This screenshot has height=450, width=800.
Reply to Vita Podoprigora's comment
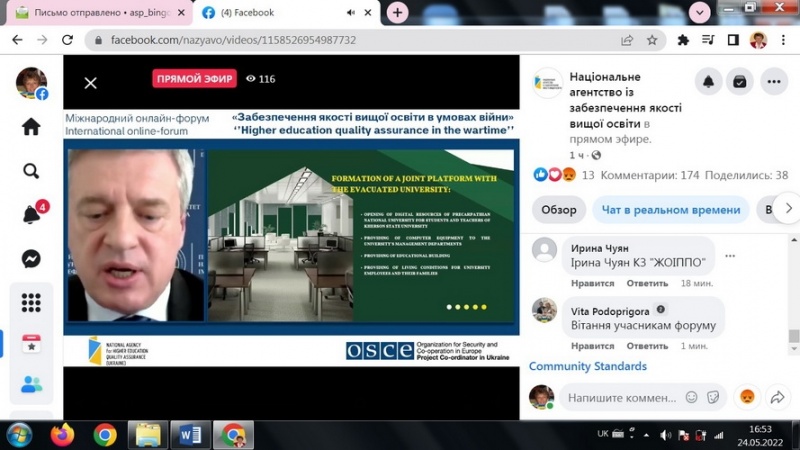point(646,346)
